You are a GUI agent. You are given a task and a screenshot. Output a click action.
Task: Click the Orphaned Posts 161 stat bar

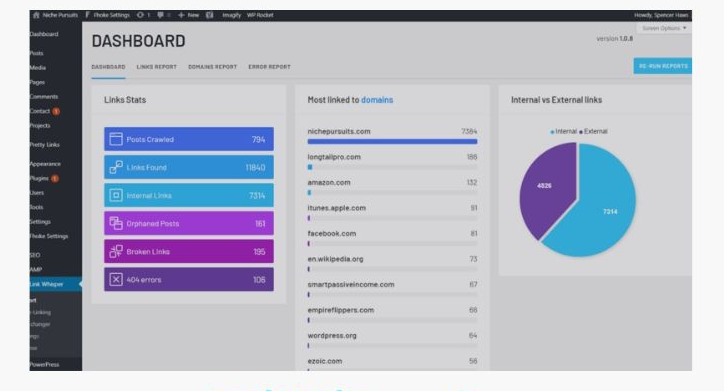(x=189, y=223)
